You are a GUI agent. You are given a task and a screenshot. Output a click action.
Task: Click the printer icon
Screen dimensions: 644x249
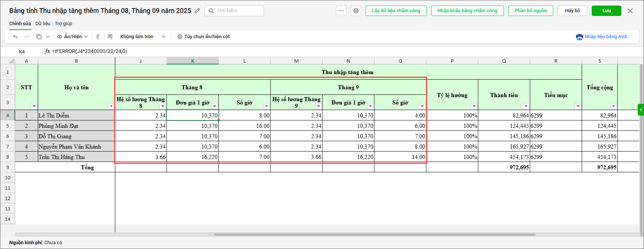(x=356, y=11)
